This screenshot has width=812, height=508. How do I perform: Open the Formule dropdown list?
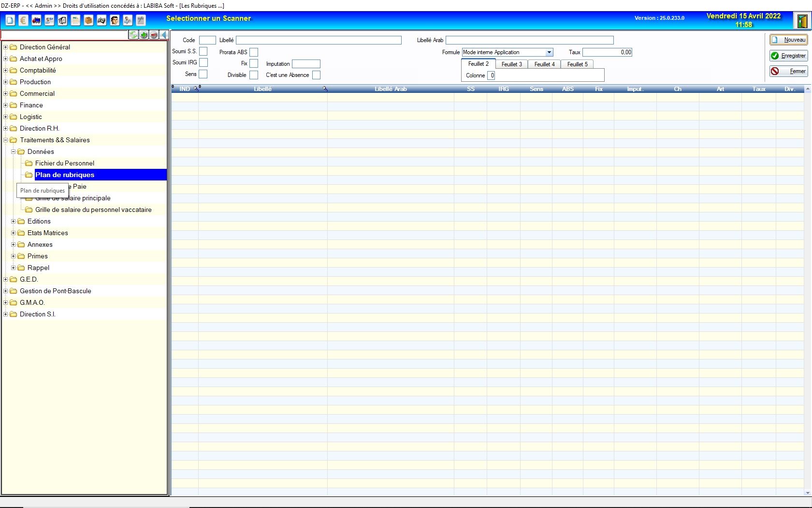[549, 52]
